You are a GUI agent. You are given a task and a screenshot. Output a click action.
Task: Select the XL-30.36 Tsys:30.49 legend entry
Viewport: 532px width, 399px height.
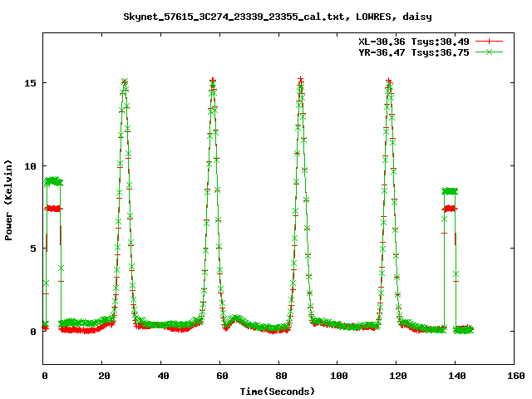point(414,42)
